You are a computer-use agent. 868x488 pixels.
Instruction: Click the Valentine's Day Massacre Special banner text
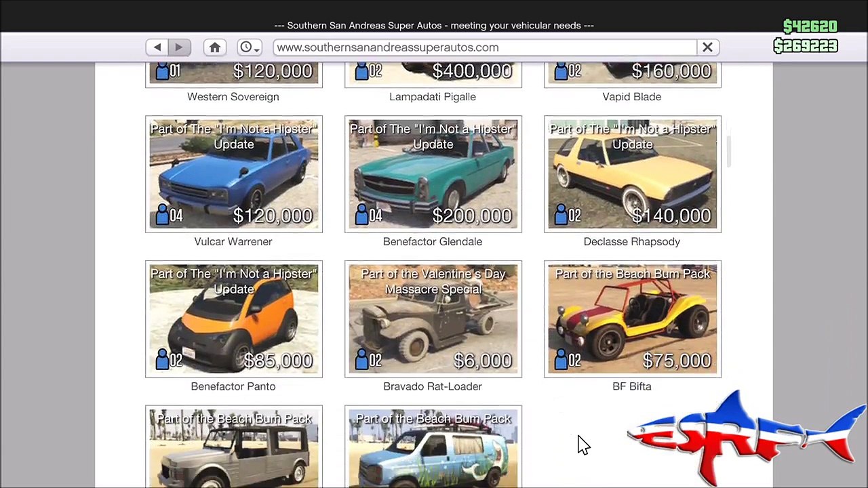pyautogui.click(x=433, y=281)
